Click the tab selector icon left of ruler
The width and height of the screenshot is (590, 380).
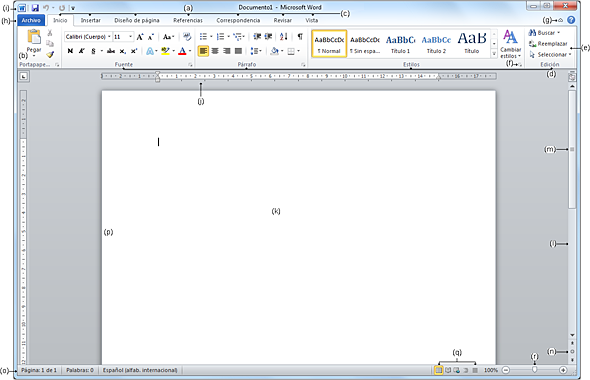point(23,76)
